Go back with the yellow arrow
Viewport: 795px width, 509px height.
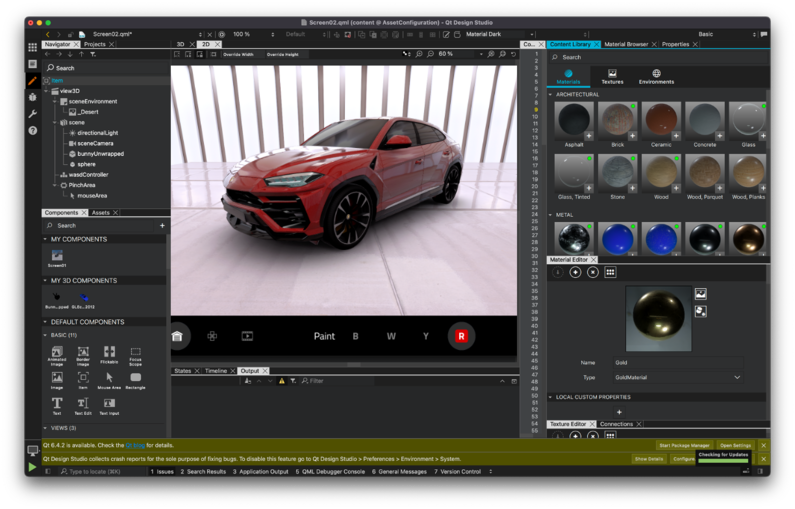[x=48, y=34]
